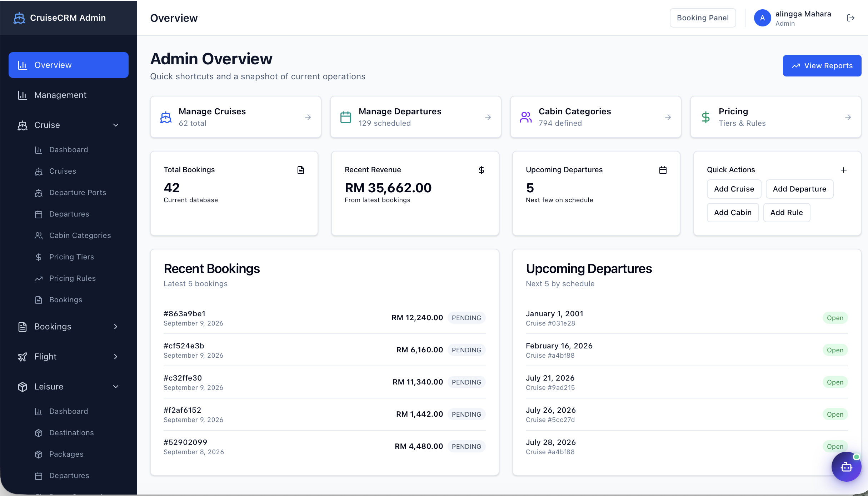Open the chatbot assistant floating button
868x496 pixels.
[846, 466]
